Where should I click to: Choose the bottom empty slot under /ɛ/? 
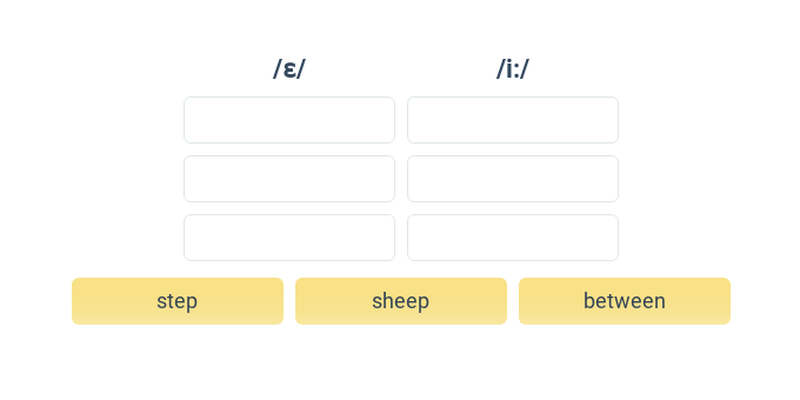(289, 237)
